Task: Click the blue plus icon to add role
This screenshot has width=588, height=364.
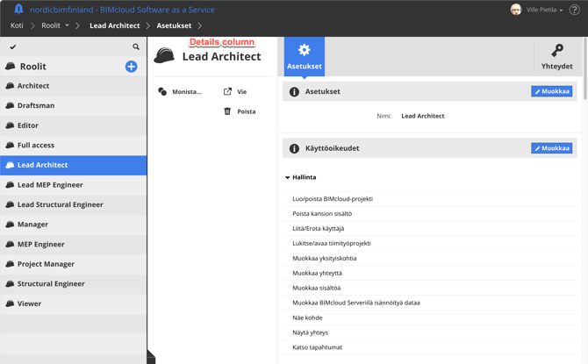Action: tap(131, 67)
